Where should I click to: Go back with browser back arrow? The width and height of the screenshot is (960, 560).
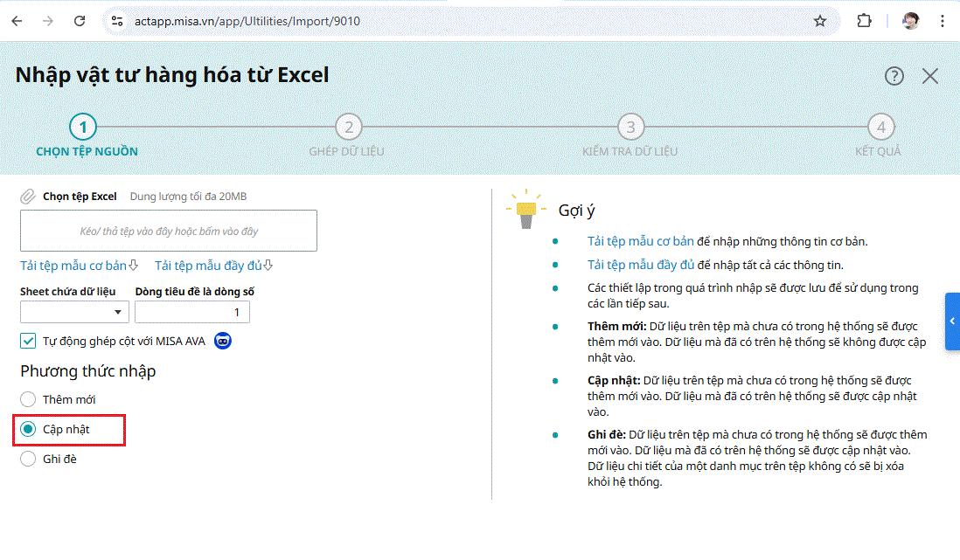coord(17,21)
